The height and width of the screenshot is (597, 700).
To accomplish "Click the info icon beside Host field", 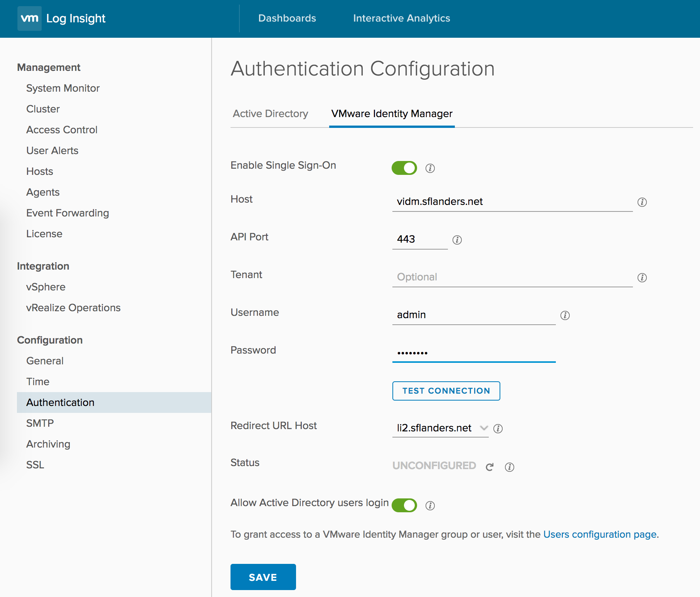I will coord(642,202).
